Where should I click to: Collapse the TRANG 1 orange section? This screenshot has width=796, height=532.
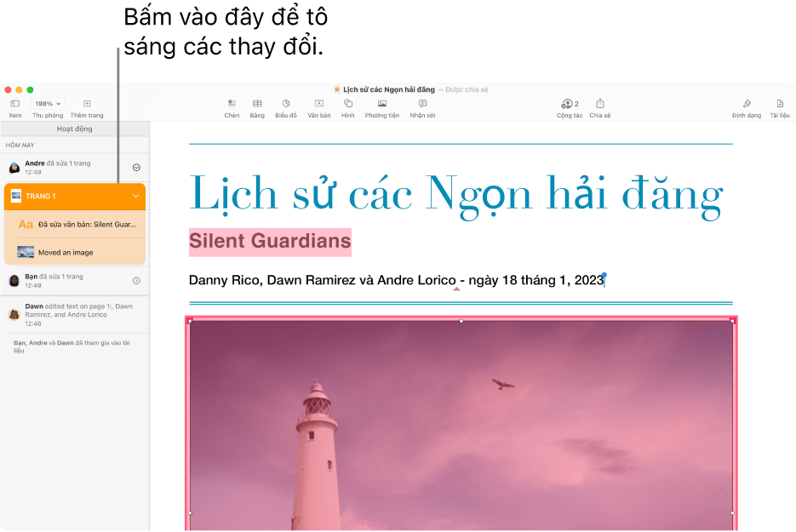click(135, 196)
